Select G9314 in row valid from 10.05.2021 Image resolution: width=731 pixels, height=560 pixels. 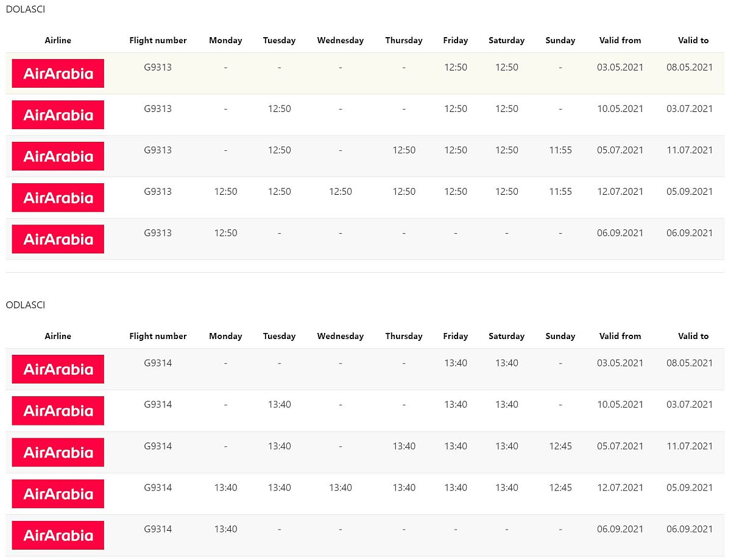click(158, 404)
